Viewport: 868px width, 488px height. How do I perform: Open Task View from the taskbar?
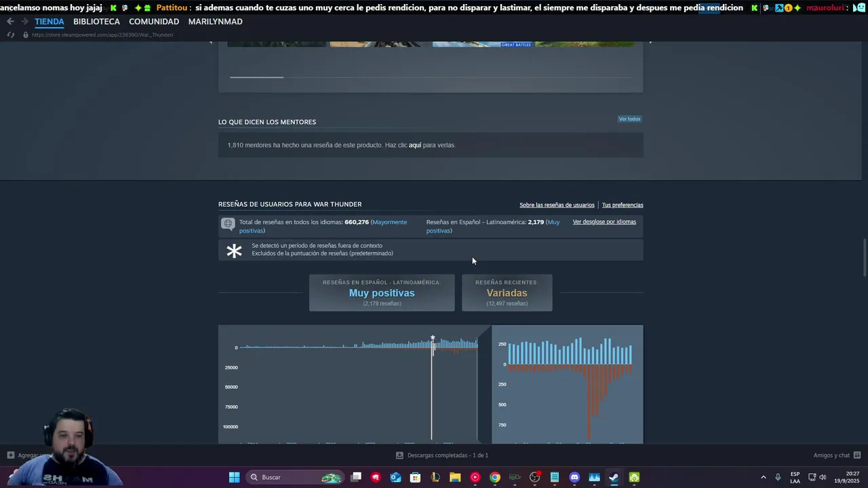pyautogui.click(x=356, y=477)
